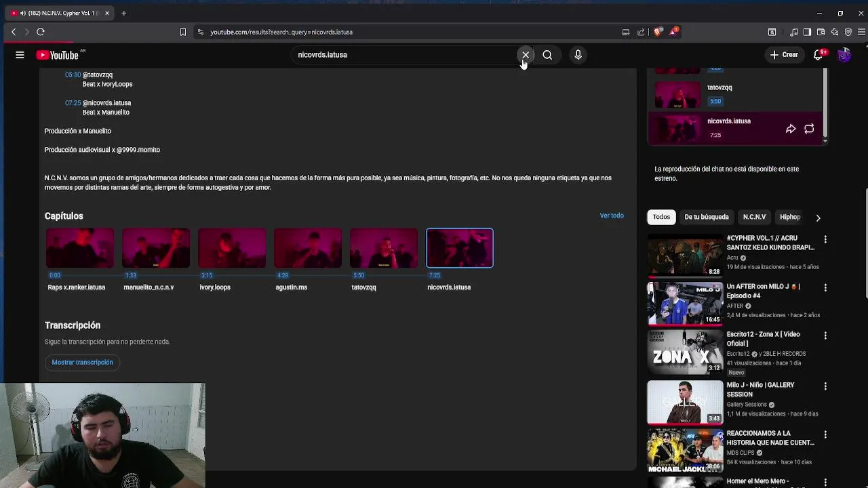
Task: Open options for REACCIONAMOS A LA HISTORIA
Action: (x=825, y=434)
